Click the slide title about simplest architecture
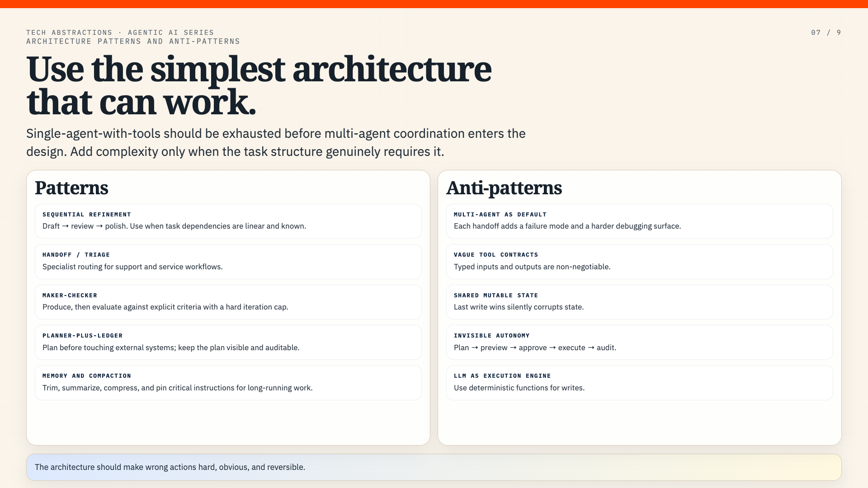 (x=259, y=86)
